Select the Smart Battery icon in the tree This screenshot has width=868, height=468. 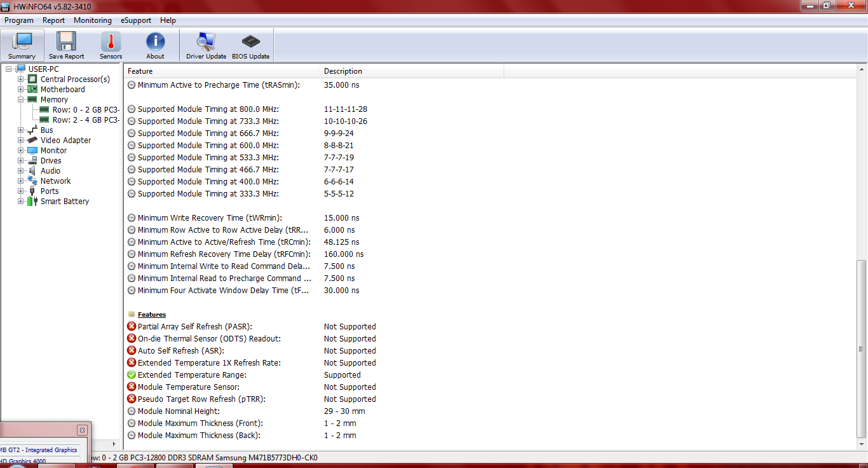coord(32,201)
